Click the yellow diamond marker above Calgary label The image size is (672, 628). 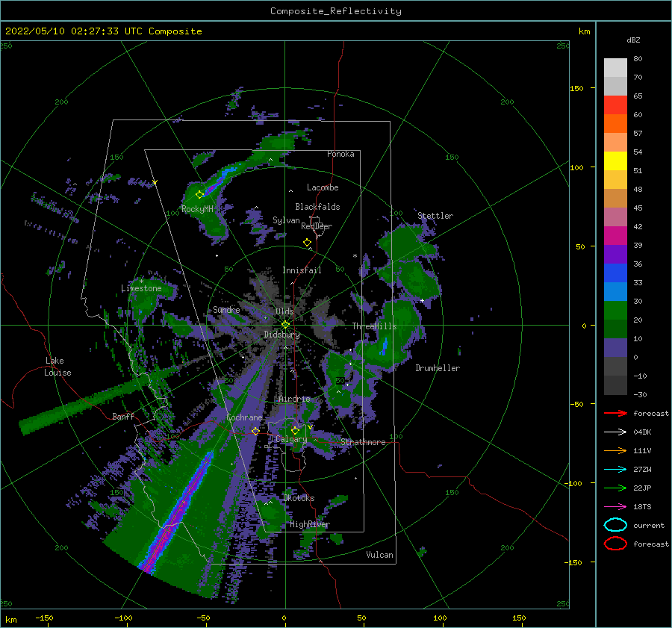point(295,430)
